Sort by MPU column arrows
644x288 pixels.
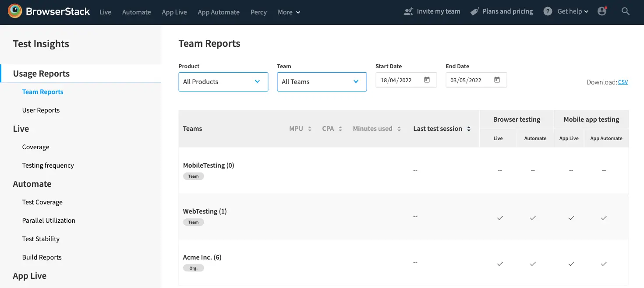(310, 129)
